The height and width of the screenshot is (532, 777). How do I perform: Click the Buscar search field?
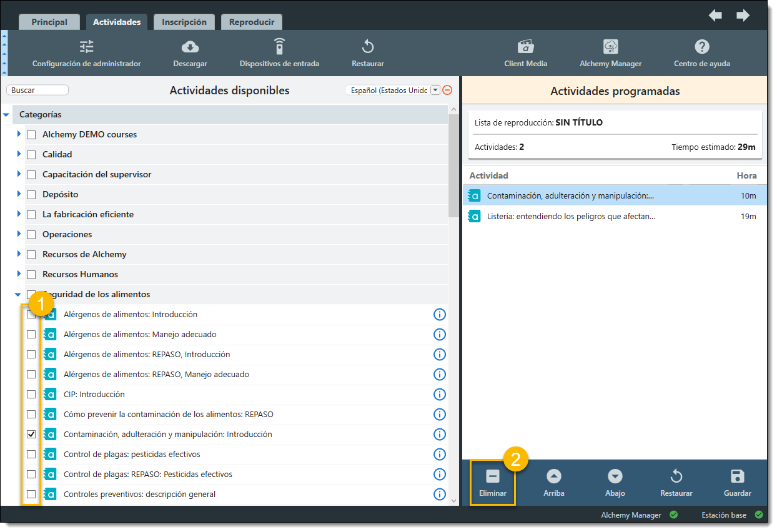[x=37, y=91]
